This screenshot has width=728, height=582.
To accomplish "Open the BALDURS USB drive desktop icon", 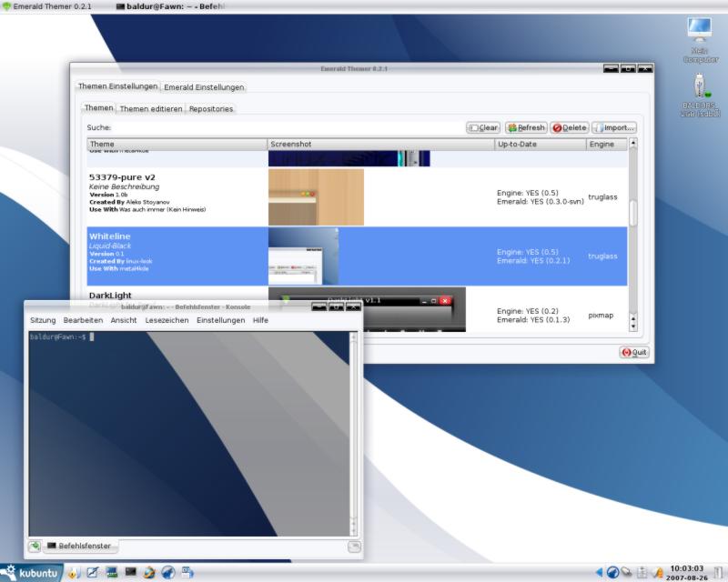I will tap(700, 95).
